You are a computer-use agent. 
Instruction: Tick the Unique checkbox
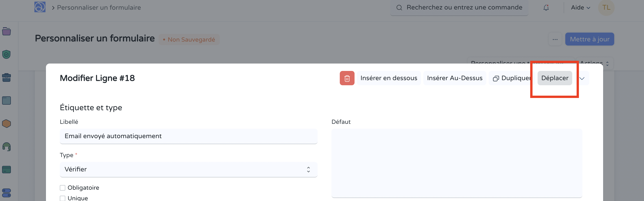63,198
